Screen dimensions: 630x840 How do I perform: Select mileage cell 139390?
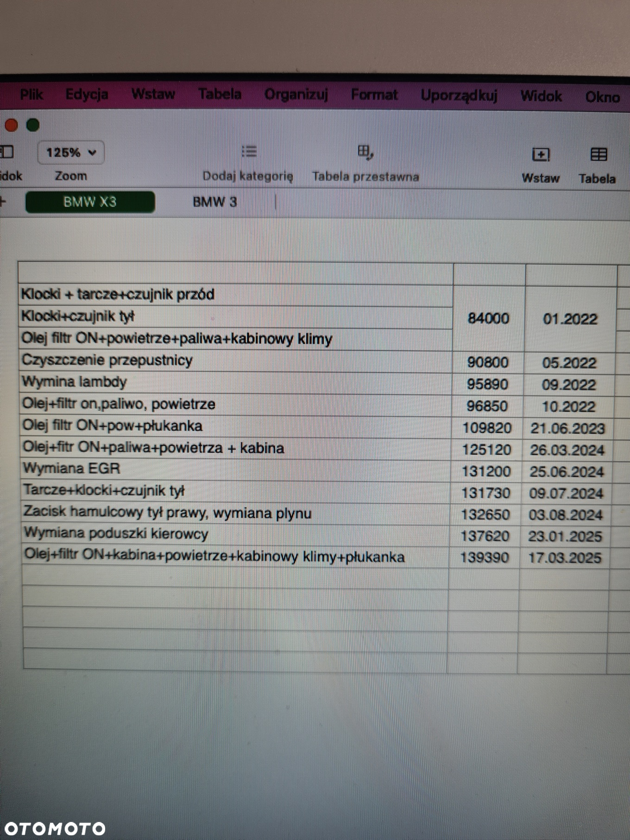pyautogui.click(x=484, y=557)
